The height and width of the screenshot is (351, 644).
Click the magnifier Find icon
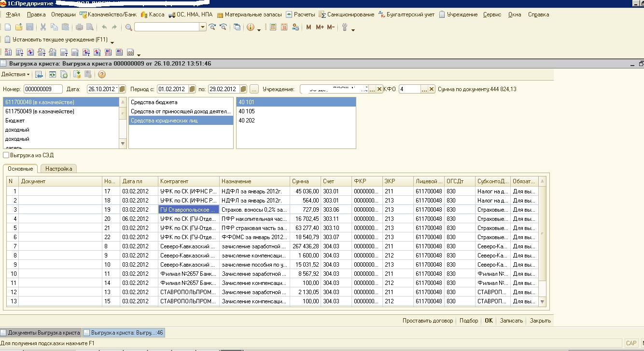click(x=129, y=27)
